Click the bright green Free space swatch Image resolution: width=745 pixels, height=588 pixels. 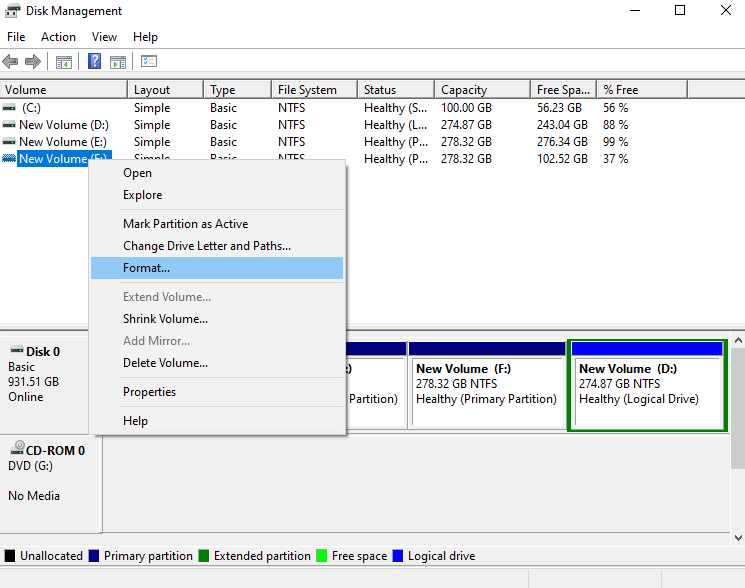click(322, 556)
